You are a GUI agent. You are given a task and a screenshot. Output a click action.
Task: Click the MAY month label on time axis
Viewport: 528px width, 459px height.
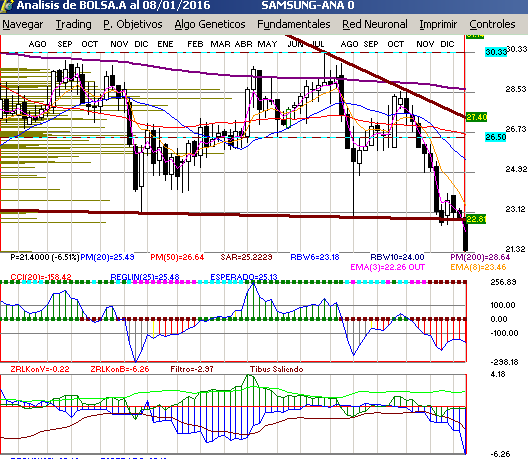267,44
